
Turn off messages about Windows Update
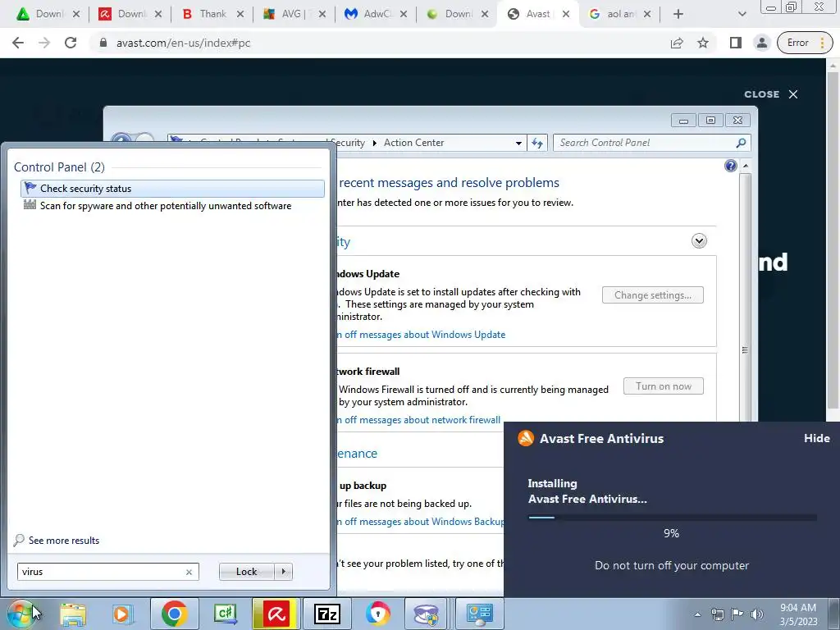point(421,335)
